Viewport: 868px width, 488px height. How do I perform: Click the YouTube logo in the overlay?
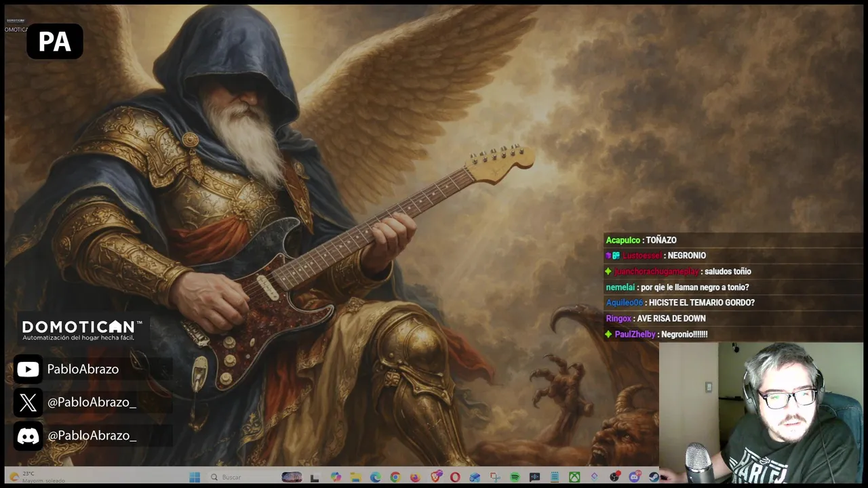coord(28,369)
